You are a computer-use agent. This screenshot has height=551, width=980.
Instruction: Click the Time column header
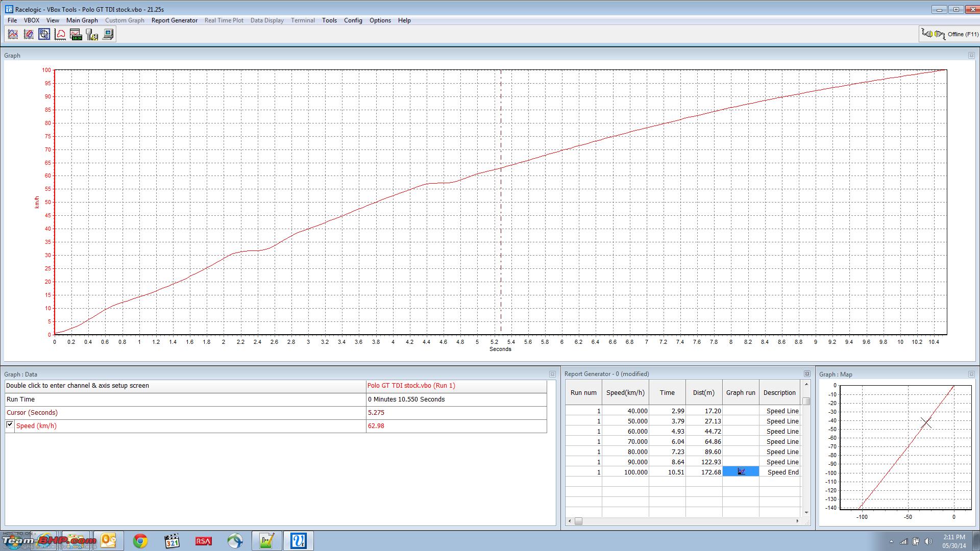click(x=667, y=392)
